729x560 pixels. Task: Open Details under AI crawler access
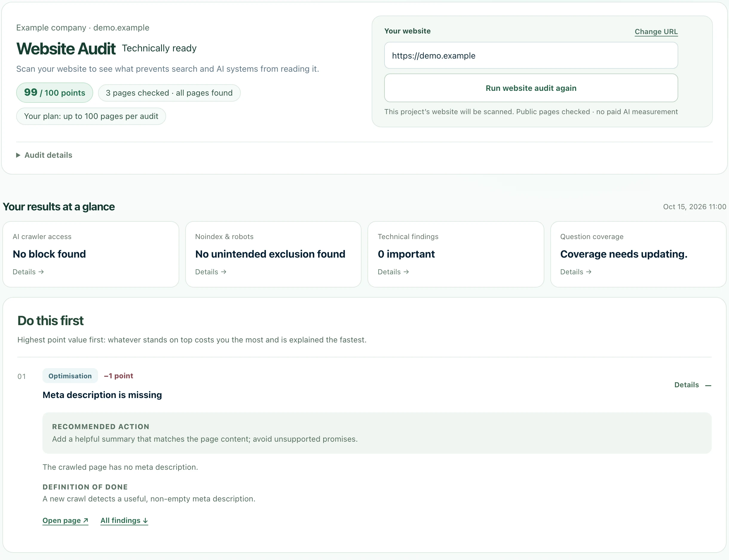pyautogui.click(x=28, y=272)
